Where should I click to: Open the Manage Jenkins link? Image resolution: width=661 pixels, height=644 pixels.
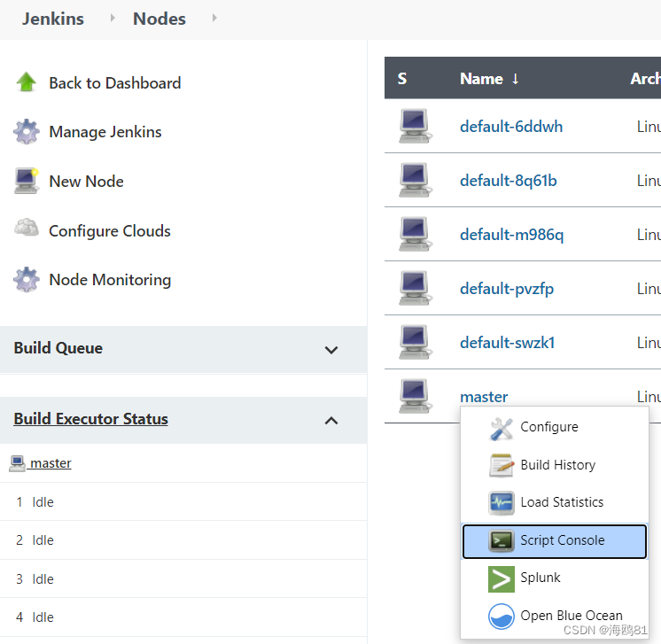pyautogui.click(x=105, y=132)
